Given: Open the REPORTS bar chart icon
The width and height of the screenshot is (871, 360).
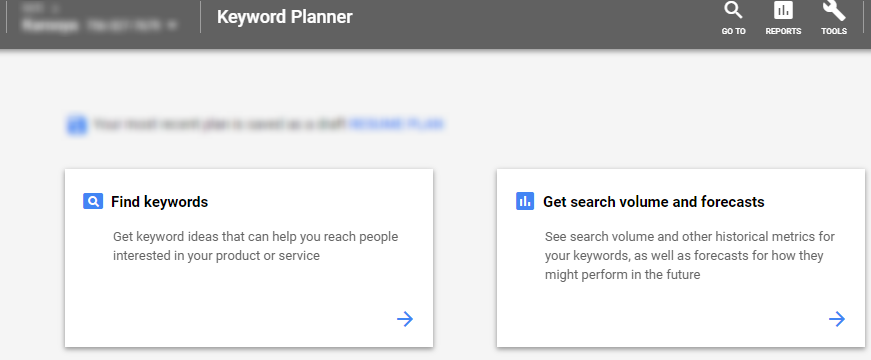Looking at the screenshot, I should [x=783, y=10].
